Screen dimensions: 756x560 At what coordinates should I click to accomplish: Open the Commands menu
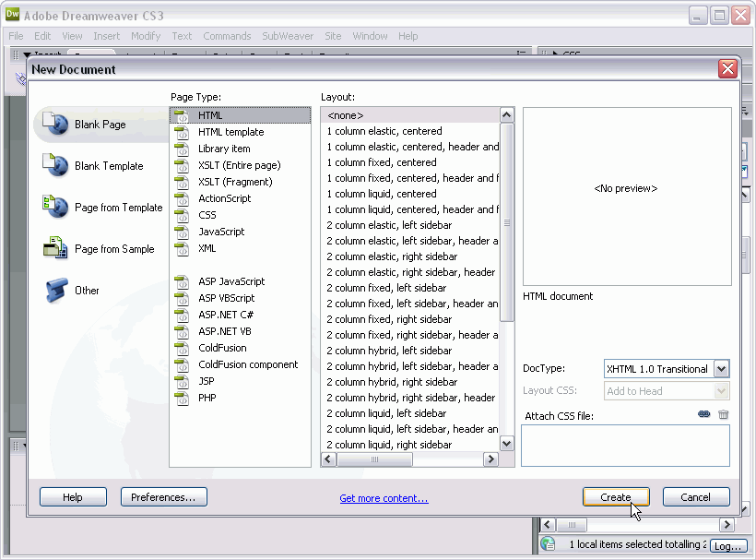(227, 36)
